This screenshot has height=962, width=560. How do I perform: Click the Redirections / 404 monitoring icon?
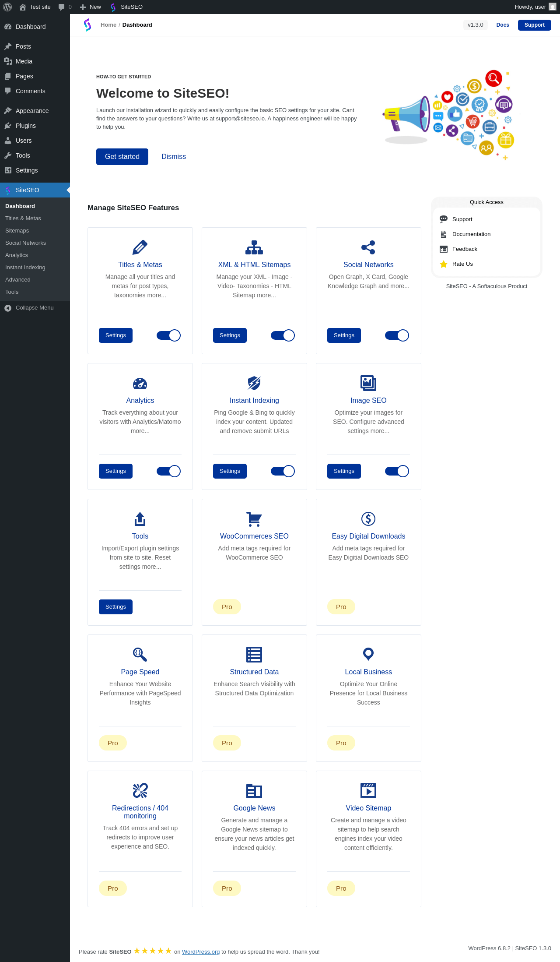140,790
